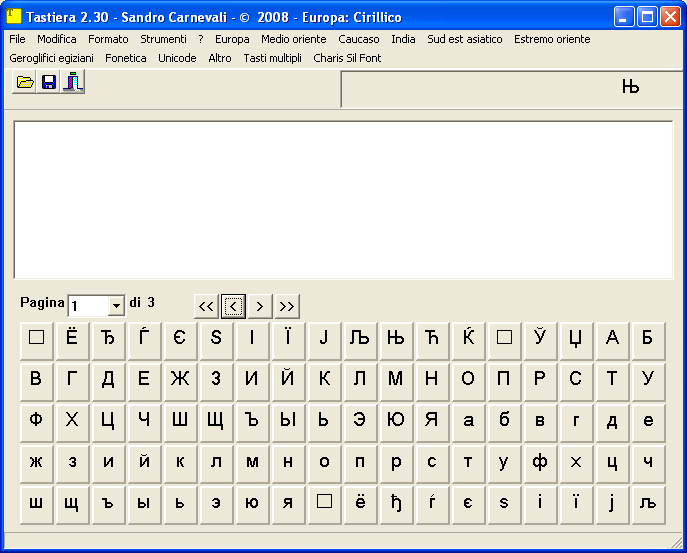Insert the Ў character key
The height and width of the screenshot is (553, 687).
540,341
